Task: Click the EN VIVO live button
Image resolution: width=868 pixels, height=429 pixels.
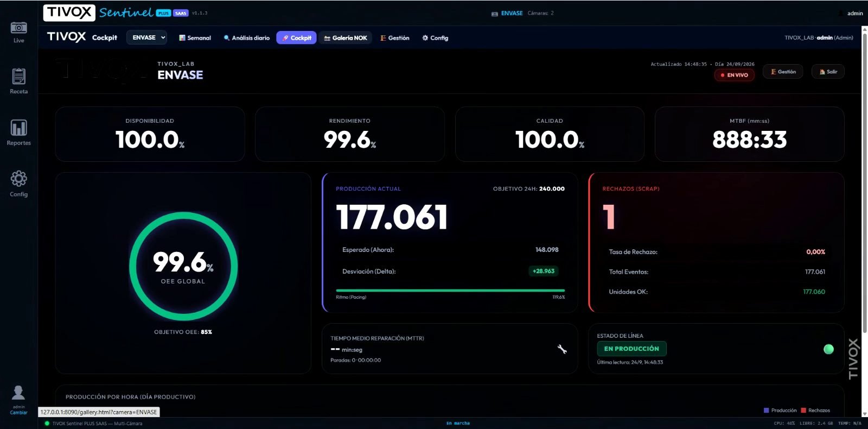Action: tap(734, 75)
